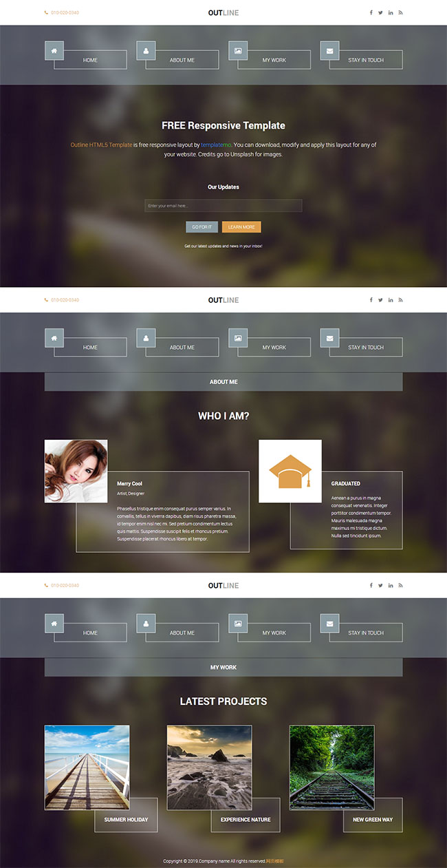Viewport: 447px width, 868px height.
Task: Click the picture icon above the first MY WORK
Action: pyautogui.click(x=238, y=51)
